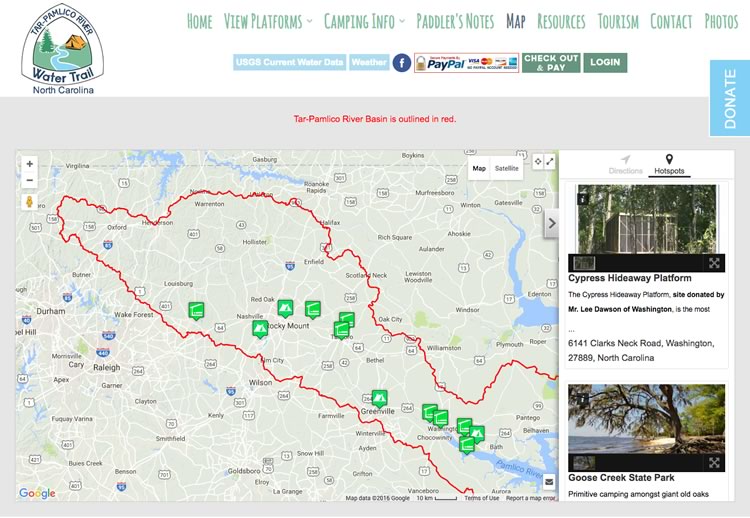Click the Tar-Pamlico River Water Trail logo

(x=63, y=50)
